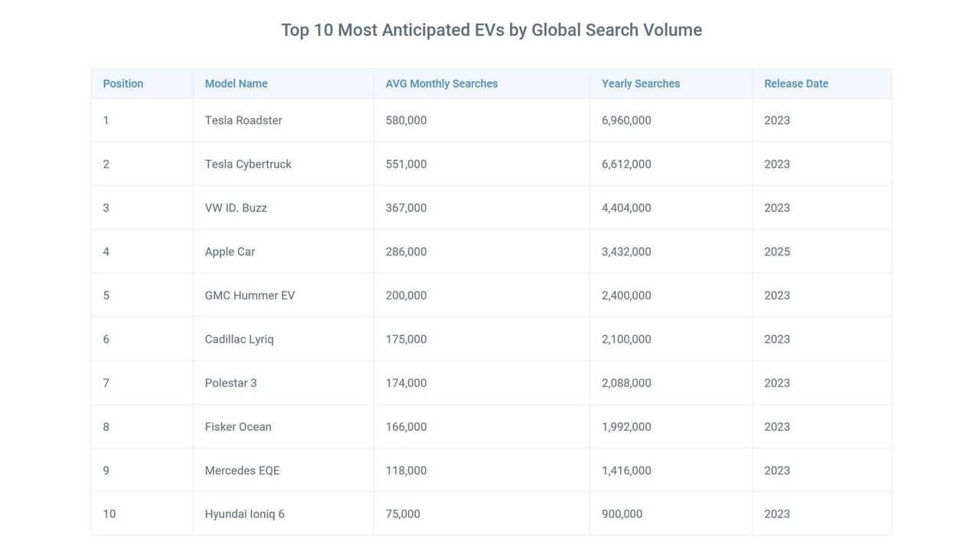Click the Cadillac Lyriq row name
The width and height of the screenshot is (980, 551).
tap(239, 339)
